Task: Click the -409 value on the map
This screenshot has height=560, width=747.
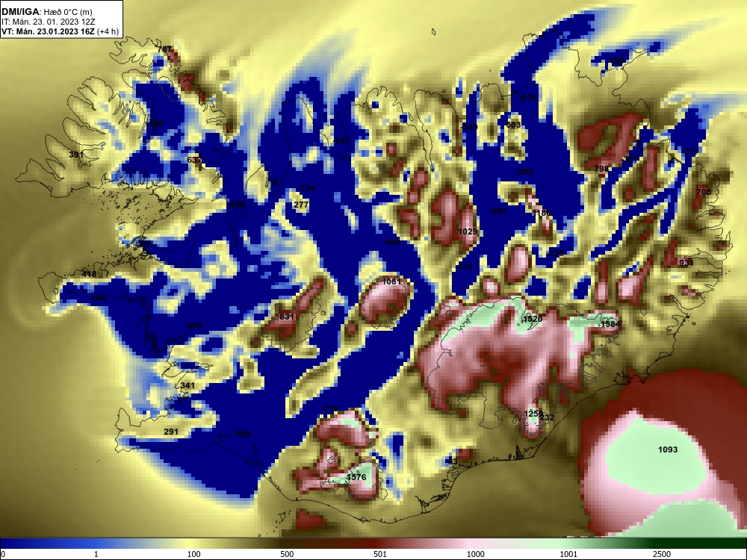Action: (x=193, y=326)
